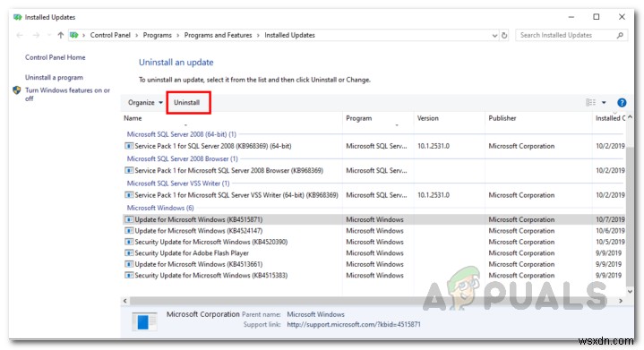Click the search magnifier icon
This screenshot has height=350, width=644.
pos(620,35)
